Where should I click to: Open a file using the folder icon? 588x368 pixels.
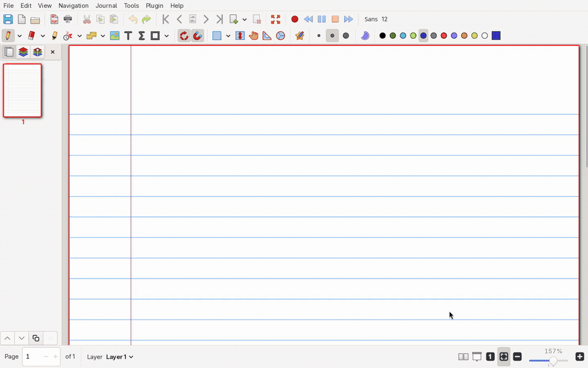tap(35, 20)
